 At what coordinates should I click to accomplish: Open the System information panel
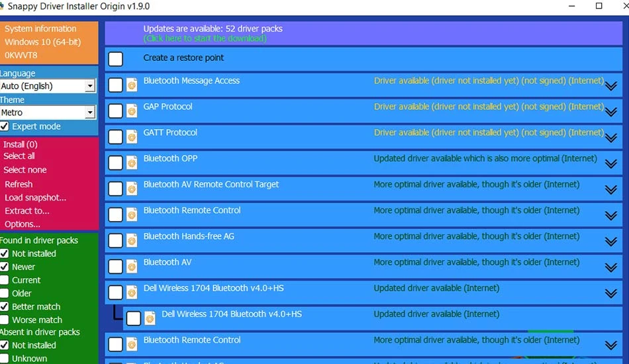40,29
